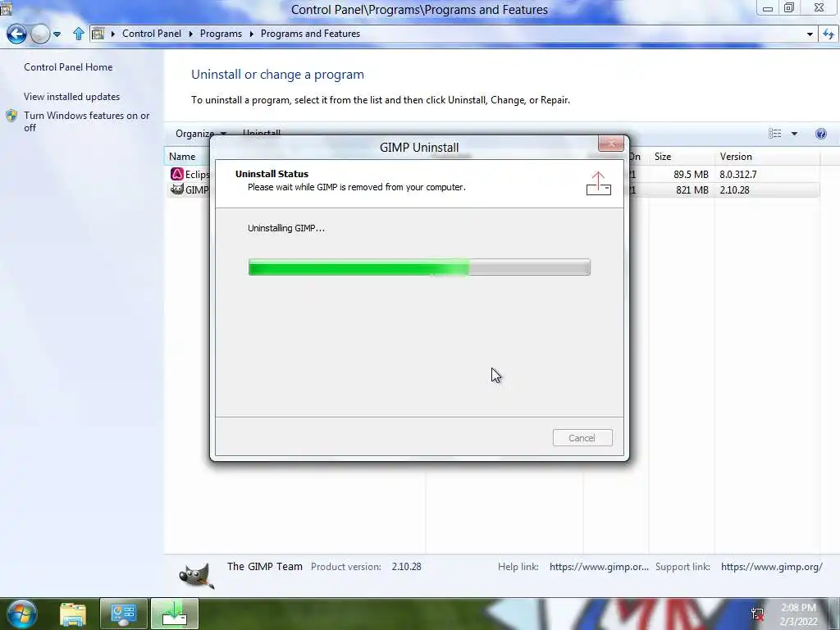This screenshot has width=840, height=630.
Task: Open the taskbar clock showing 2:08 PM
Action: click(x=798, y=614)
